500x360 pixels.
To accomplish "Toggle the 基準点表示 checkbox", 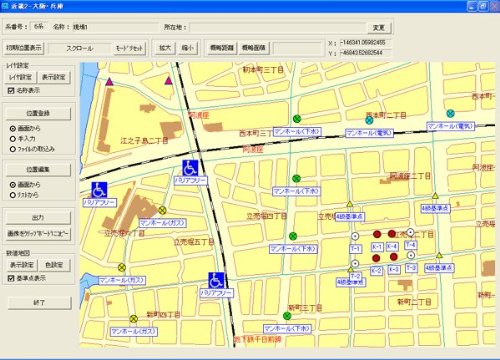I will pyautogui.click(x=11, y=278).
